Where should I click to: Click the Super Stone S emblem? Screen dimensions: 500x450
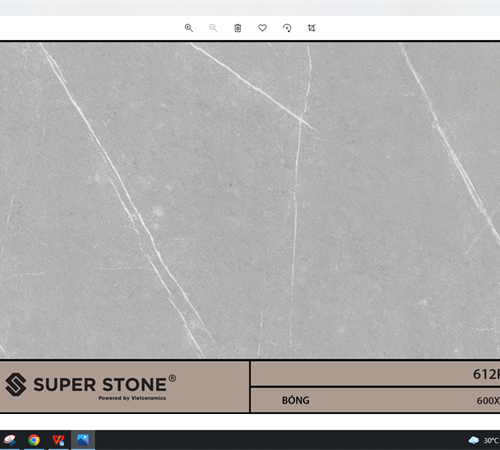pos(16,384)
